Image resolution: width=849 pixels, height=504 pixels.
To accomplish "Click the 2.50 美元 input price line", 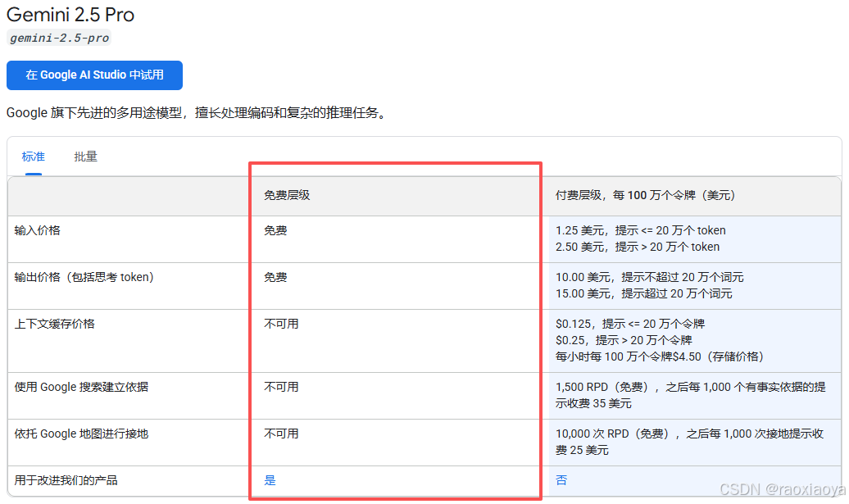I will (638, 247).
